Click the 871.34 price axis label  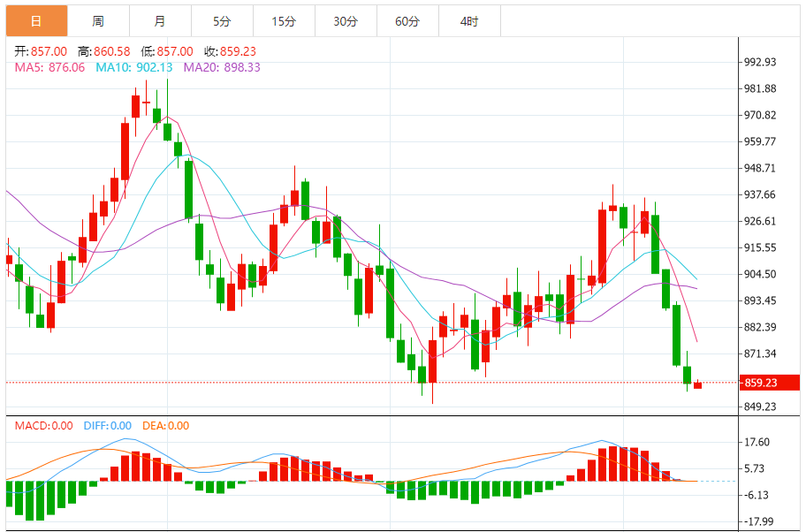tap(760, 353)
